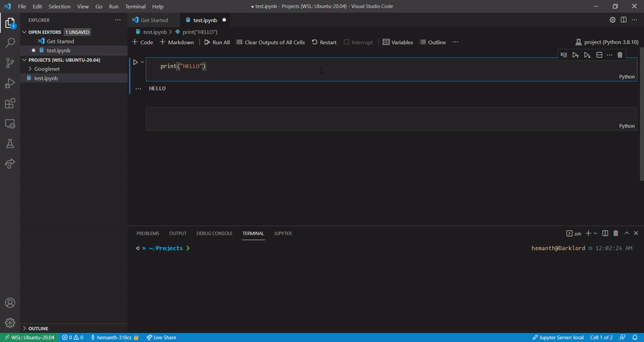Open more notebook toolbar actions ellipsis
Viewport: 644px width, 342px height.
point(455,42)
